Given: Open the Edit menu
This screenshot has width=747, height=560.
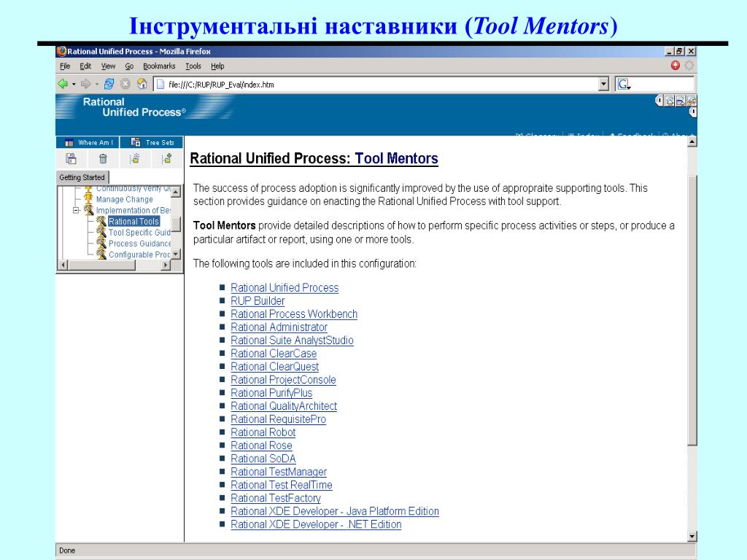Looking at the screenshot, I should pyautogui.click(x=85, y=66).
